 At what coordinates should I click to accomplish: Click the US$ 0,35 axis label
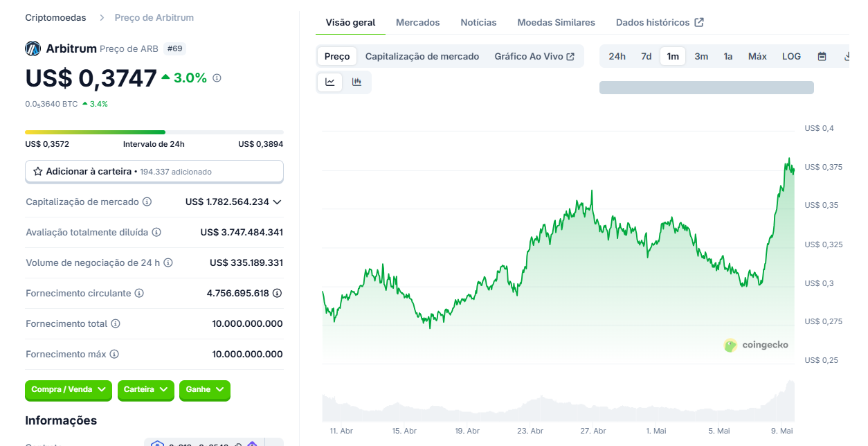822,205
